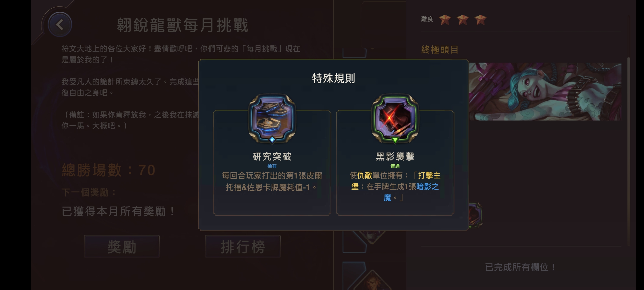Tap the 黑影襲擊 power icon
This screenshot has height=290, width=644.
[x=395, y=118]
